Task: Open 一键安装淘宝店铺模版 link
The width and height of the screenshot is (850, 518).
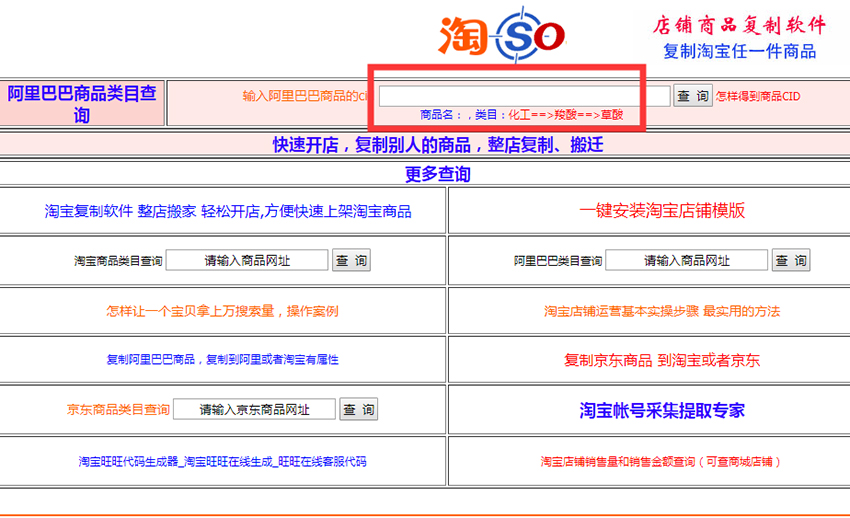Action: click(662, 210)
